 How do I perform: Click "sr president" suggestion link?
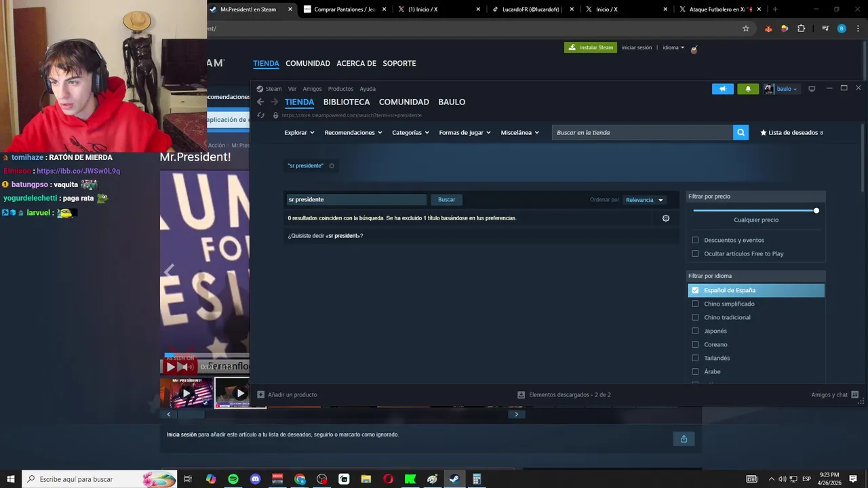point(344,236)
